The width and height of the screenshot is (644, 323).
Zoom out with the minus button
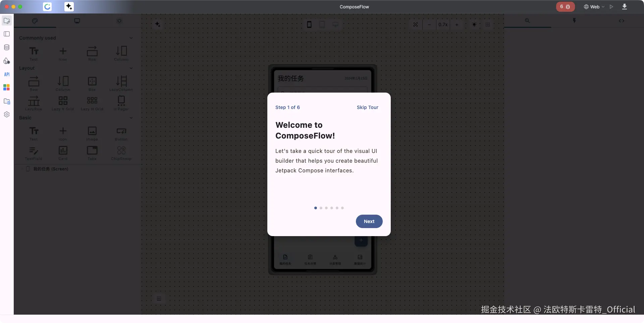[x=429, y=24]
